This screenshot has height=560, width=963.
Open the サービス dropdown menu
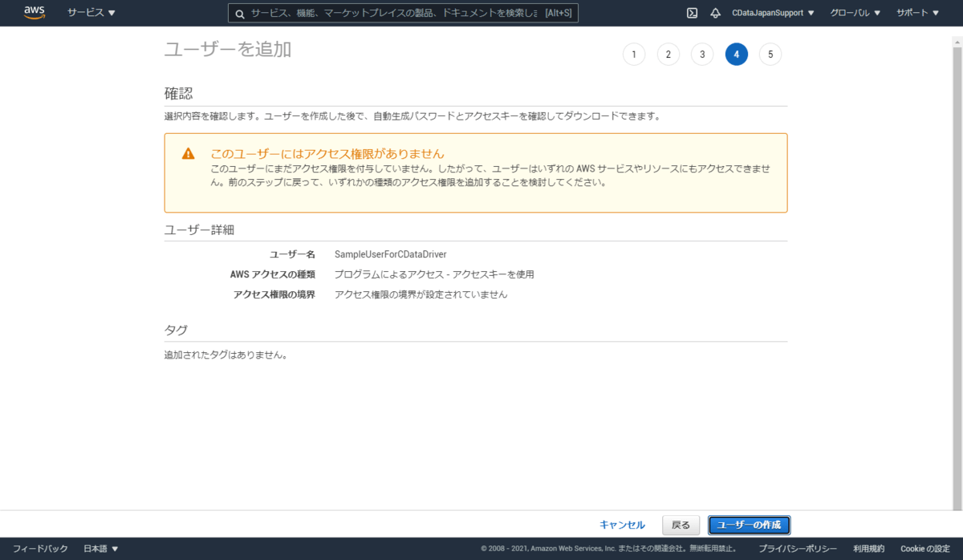[x=91, y=13]
